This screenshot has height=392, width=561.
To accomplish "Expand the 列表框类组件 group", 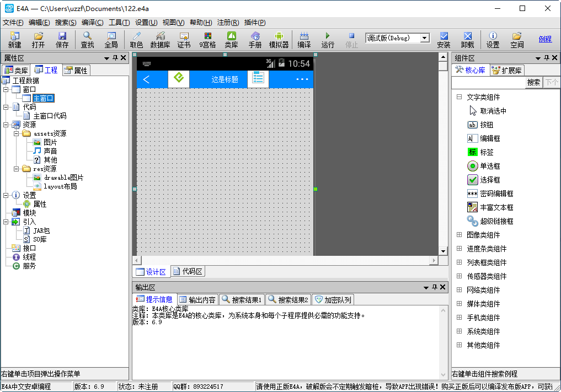I will (459, 262).
